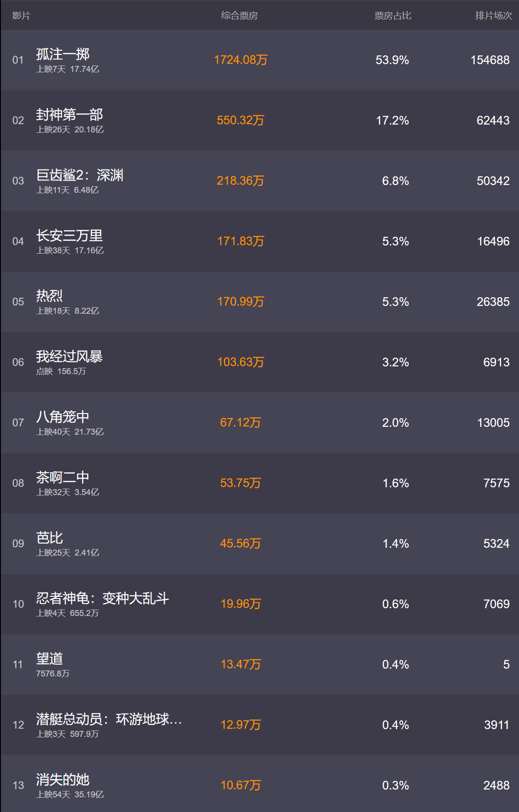Click the 综合票房 column header

click(x=239, y=16)
